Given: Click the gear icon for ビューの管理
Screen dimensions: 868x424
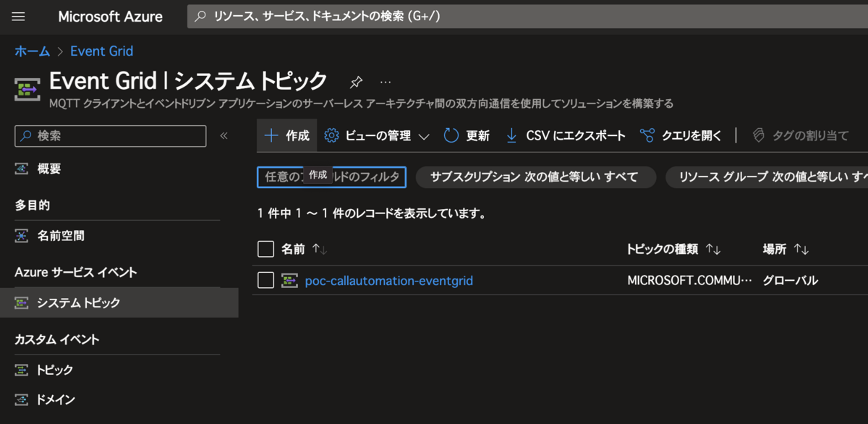Looking at the screenshot, I should tap(331, 135).
